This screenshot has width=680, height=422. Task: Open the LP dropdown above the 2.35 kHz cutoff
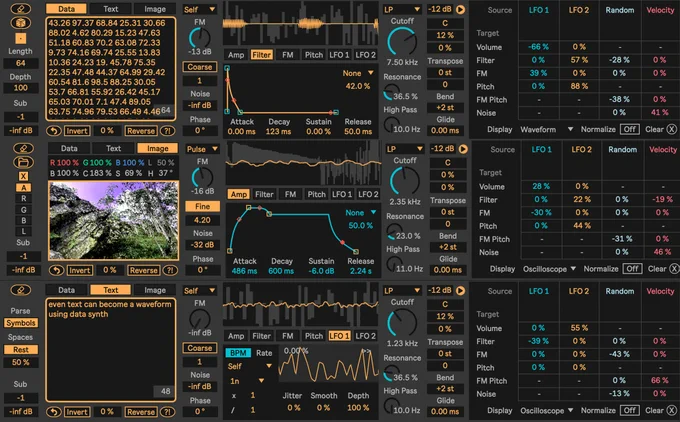[404, 149]
